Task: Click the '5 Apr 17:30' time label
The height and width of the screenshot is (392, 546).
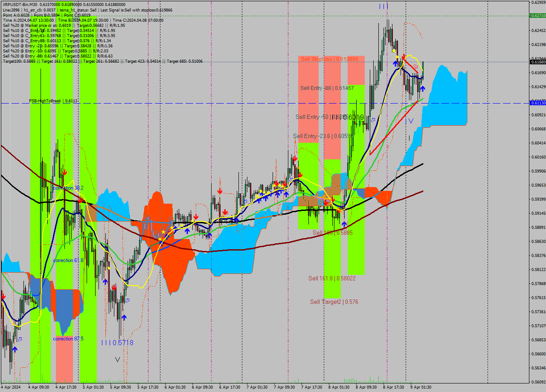Action: (x=148, y=387)
